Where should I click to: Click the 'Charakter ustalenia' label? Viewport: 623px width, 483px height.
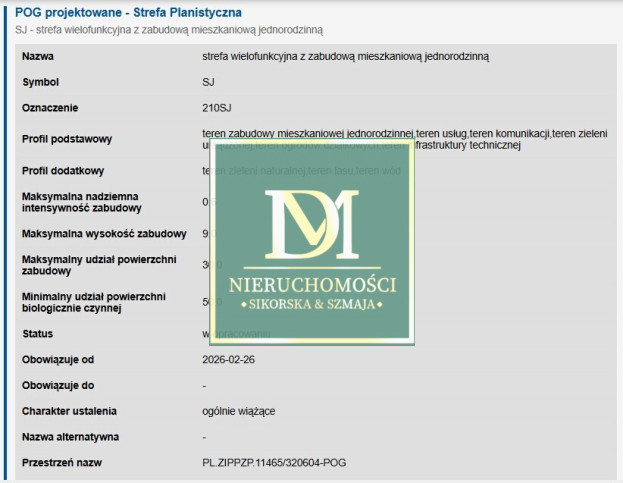pos(69,411)
